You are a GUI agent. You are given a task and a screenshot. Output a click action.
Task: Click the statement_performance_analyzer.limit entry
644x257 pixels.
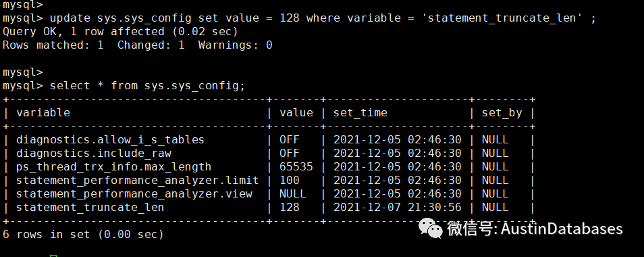(x=137, y=181)
